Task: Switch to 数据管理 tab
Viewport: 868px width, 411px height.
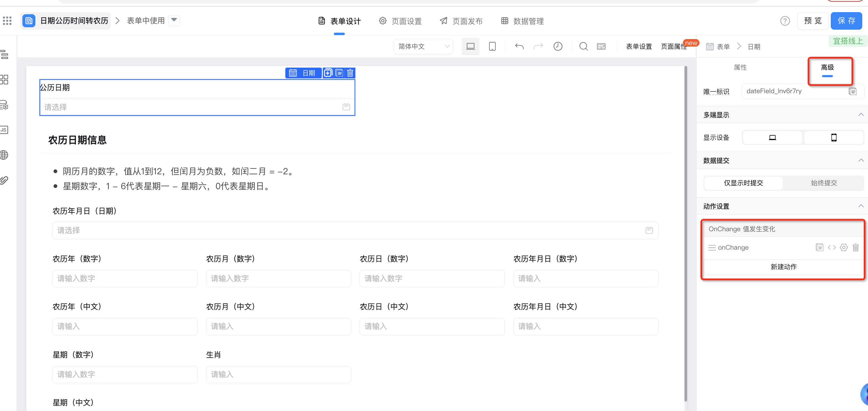Action: tap(522, 21)
